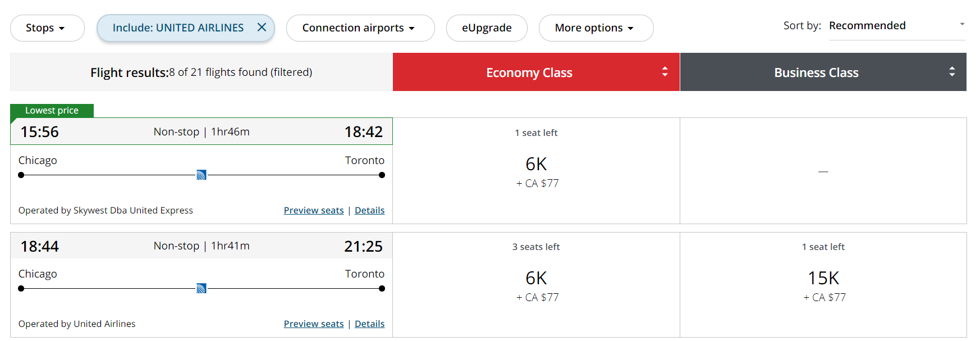Select the 6K fare with 3 seats left

[536, 278]
